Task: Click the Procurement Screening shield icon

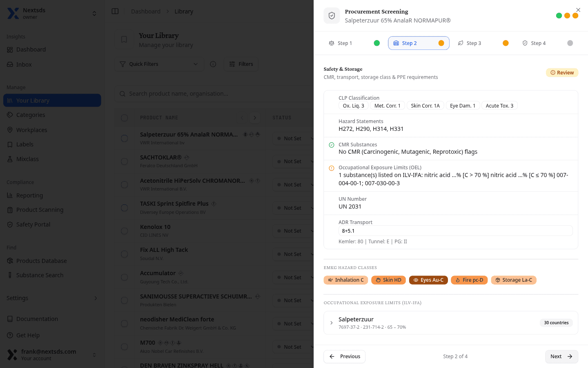Action: pos(332,16)
